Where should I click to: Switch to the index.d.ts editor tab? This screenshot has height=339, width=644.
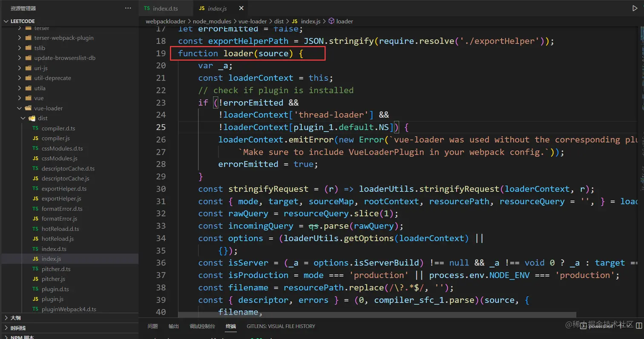point(166,9)
